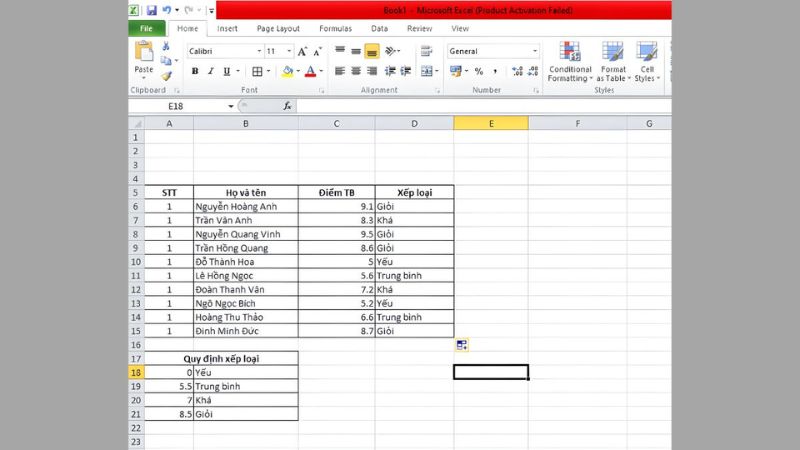Expand the General number format dropdown
The width and height of the screenshot is (800, 450).
[x=535, y=51]
